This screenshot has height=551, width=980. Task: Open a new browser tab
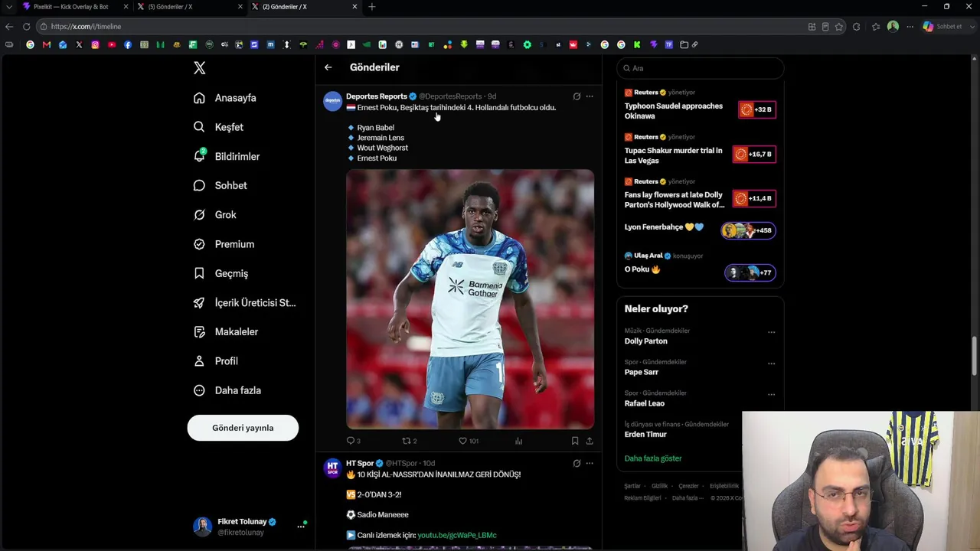(x=372, y=7)
